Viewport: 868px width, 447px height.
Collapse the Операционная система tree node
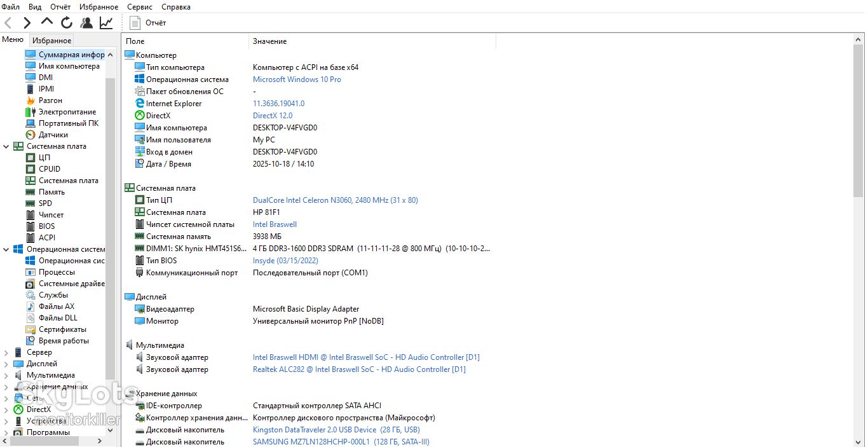point(6,249)
